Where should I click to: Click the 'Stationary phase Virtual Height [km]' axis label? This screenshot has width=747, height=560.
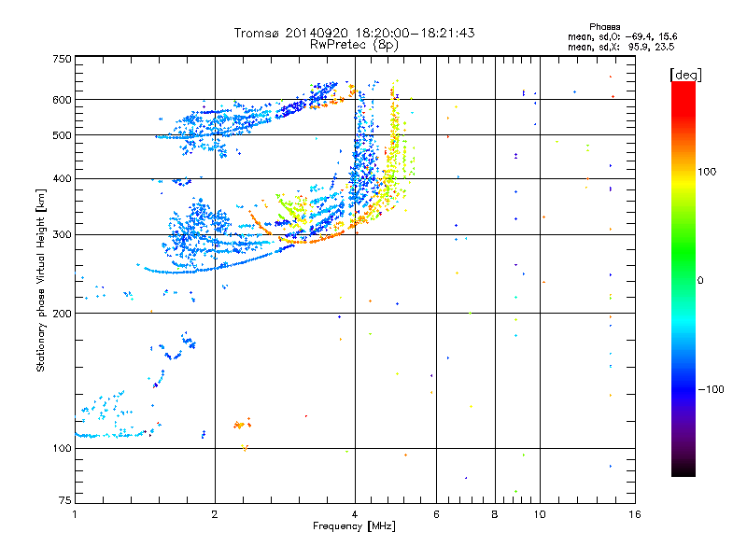pyautogui.click(x=41, y=281)
